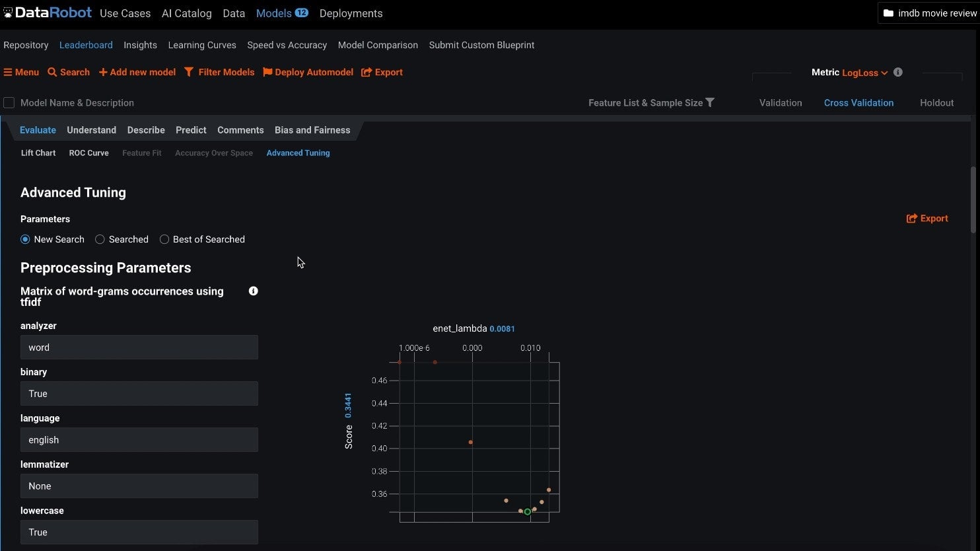The height and width of the screenshot is (551, 980).
Task: Open the imdb movie review project folder
Action: click(x=929, y=13)
